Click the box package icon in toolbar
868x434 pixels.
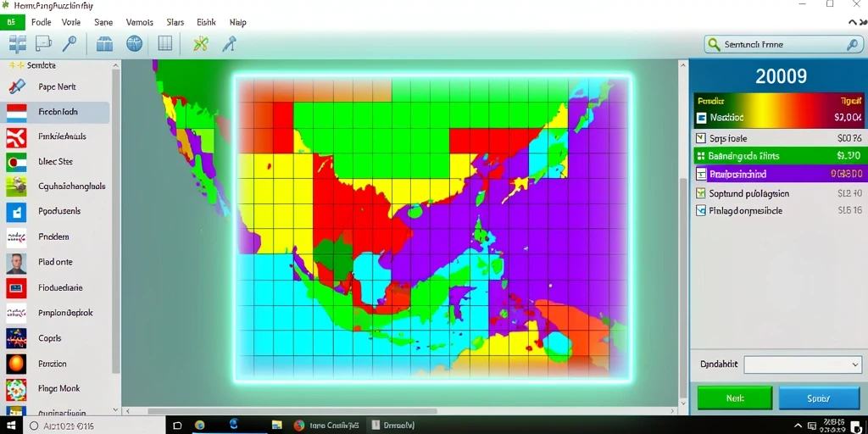104,44
